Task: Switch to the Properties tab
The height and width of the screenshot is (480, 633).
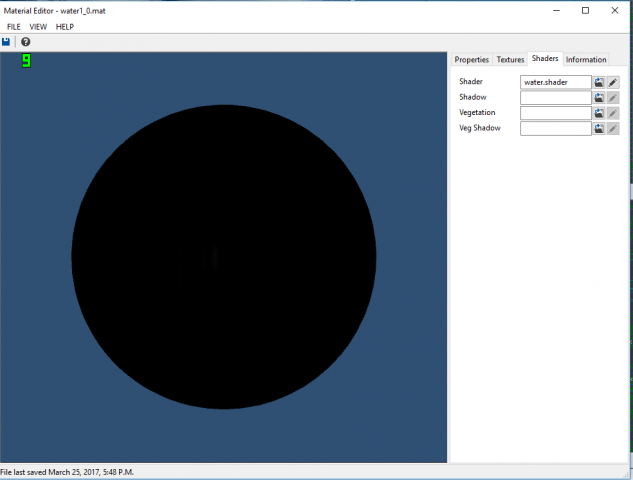Action: [x=472, y=60]
